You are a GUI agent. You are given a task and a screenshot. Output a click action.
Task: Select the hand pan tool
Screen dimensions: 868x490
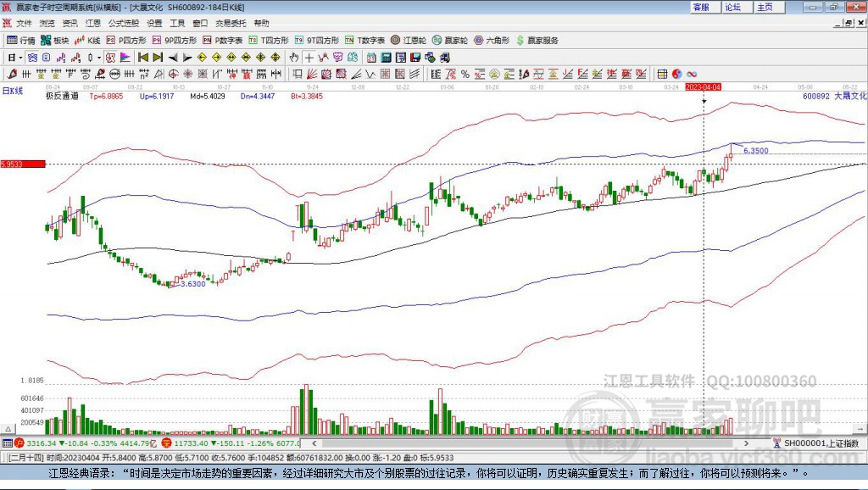coord(294,58)
